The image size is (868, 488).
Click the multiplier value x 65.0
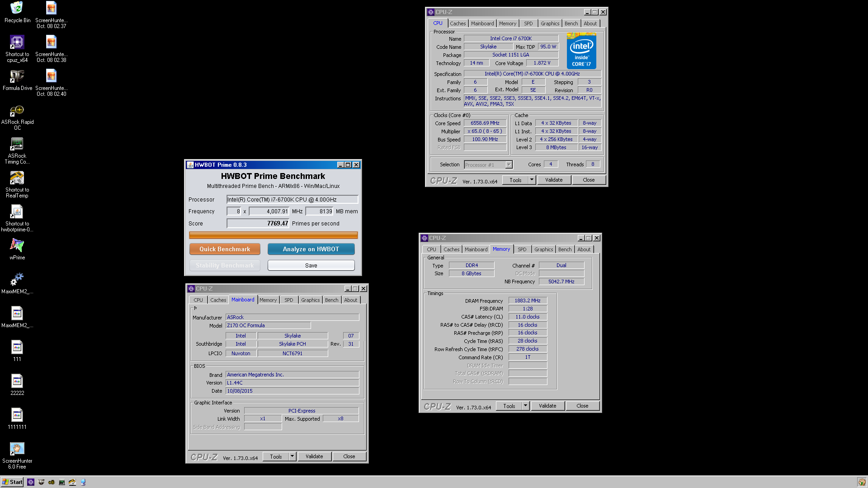485,131
